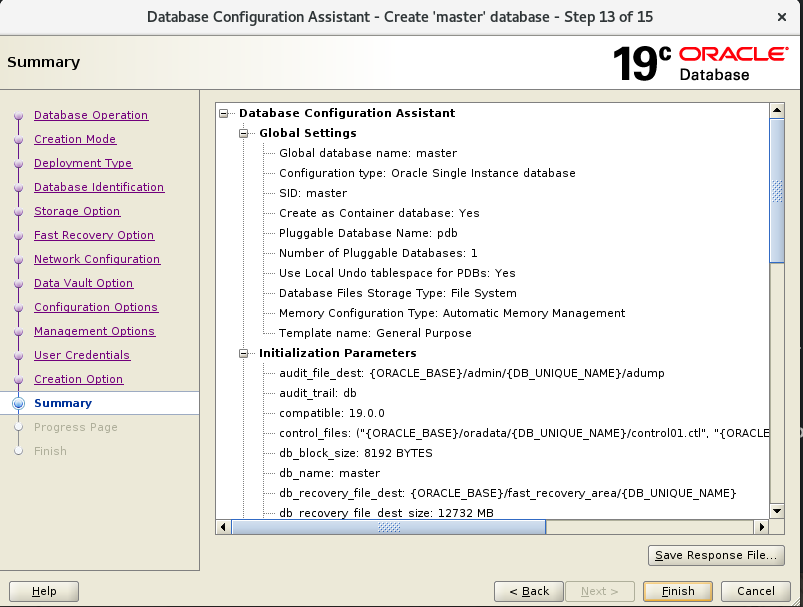Go to Configuration Options step
The width and height of the screenshot is (803, 607).
pyautogui.click(x=96, y=307)
